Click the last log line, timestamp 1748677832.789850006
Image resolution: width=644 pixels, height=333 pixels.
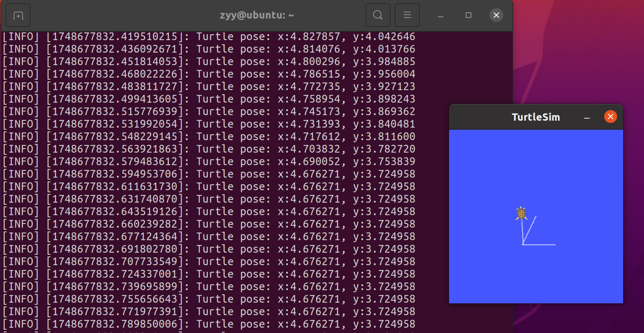(x=208, y=324)
